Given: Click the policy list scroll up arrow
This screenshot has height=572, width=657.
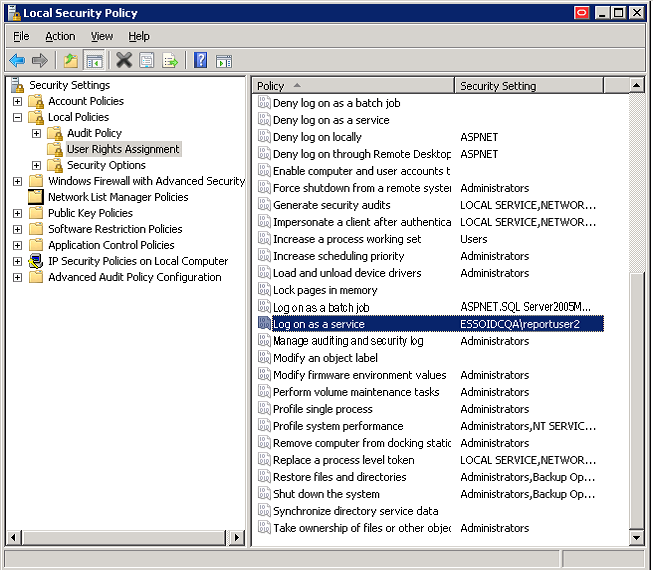Looking at the screenshot, I should click(636, 85).
